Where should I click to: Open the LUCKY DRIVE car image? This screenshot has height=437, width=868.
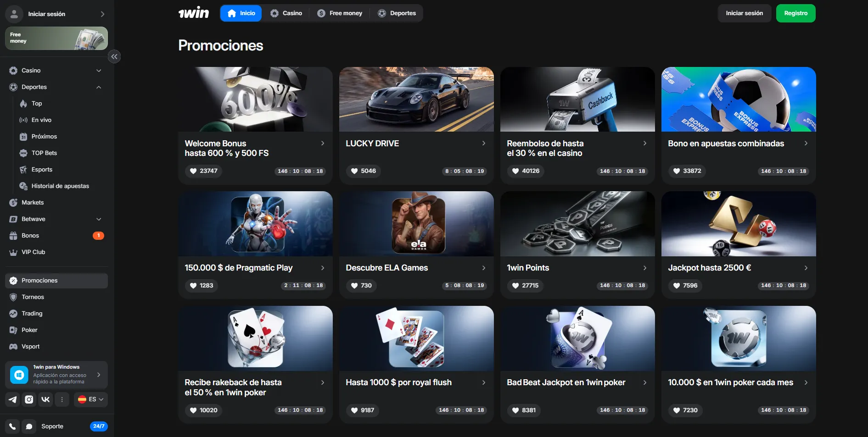pos(416,100)
